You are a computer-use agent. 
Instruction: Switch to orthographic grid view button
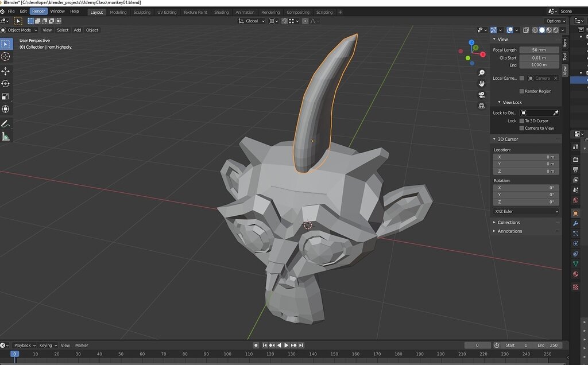(x=482, y=106)
